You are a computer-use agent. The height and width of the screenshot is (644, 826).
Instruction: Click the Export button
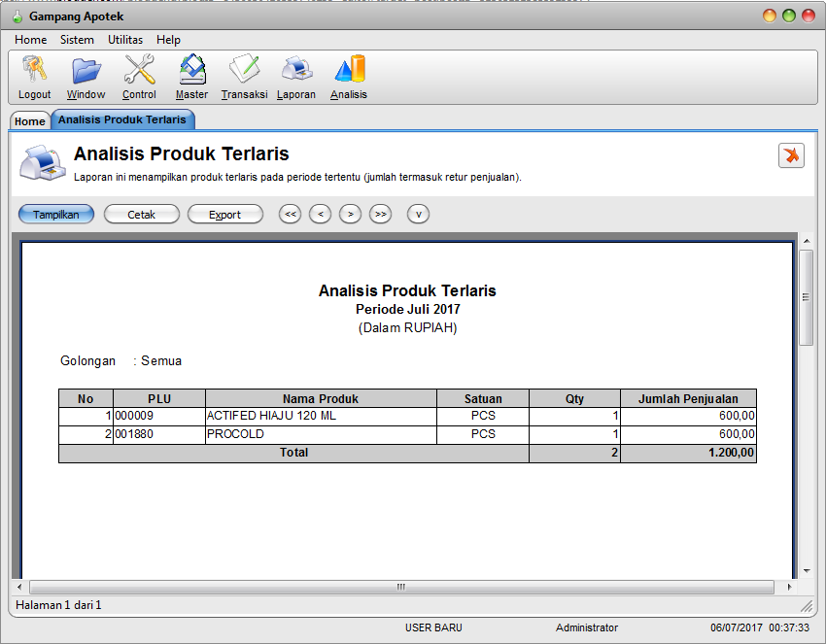pyautogui.click(x=224, y=215)
